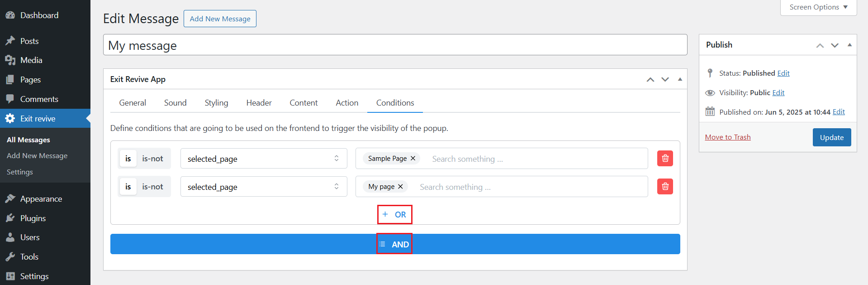Screen dimensions: 868x285
Task: Go to Appearance menu
Action: coord(41,199)
